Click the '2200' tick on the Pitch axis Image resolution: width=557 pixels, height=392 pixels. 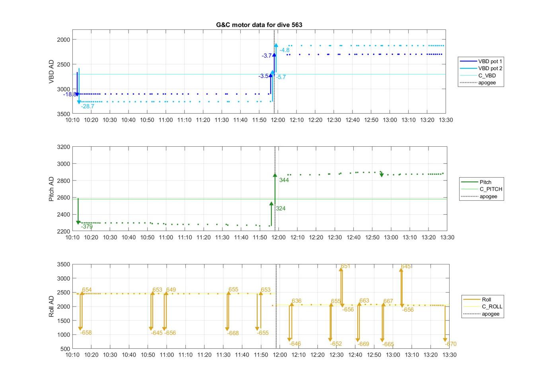tap(63, 231)
